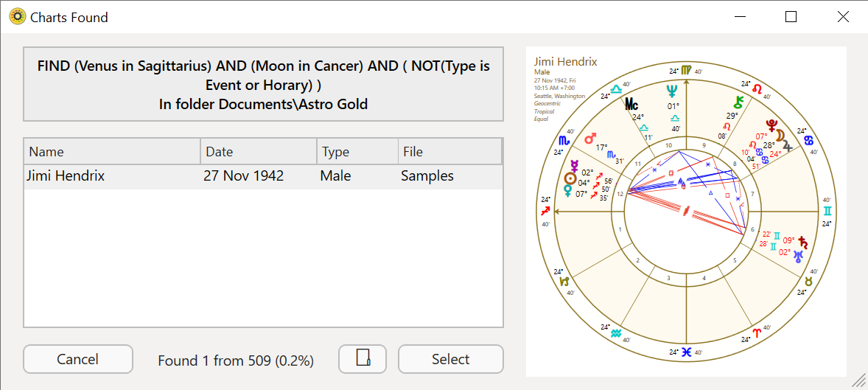Click the Taurus glyph on outer ring
The image size is (868, 390).
(808, 282)
